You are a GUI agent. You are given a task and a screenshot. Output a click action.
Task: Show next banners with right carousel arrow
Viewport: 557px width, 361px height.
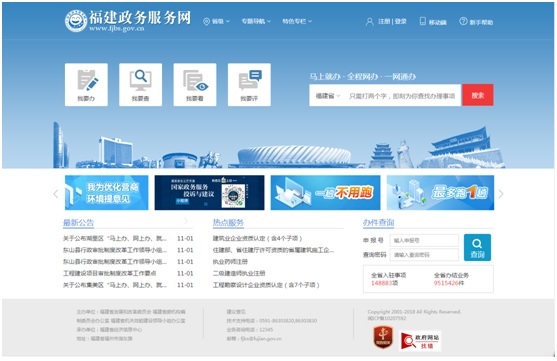[501, 194]
